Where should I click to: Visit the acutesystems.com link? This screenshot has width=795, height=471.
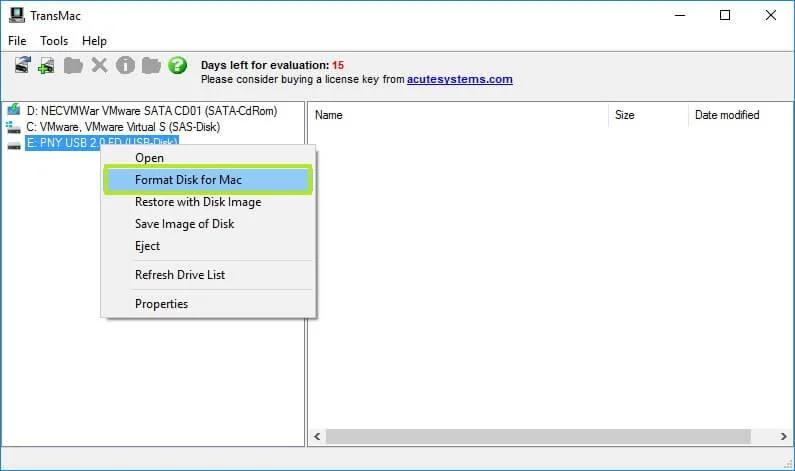coord(459,79)
